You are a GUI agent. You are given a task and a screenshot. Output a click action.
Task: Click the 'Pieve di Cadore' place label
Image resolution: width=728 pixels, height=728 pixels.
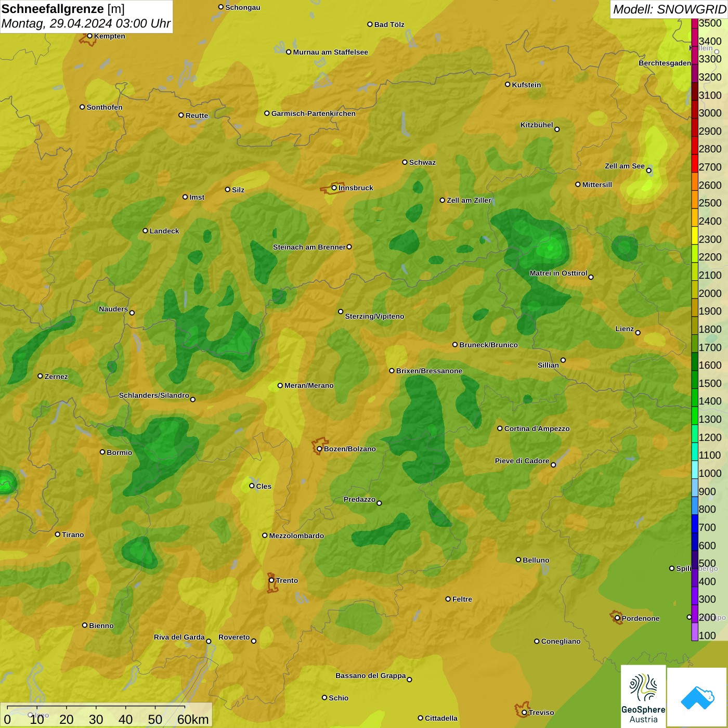522,461
